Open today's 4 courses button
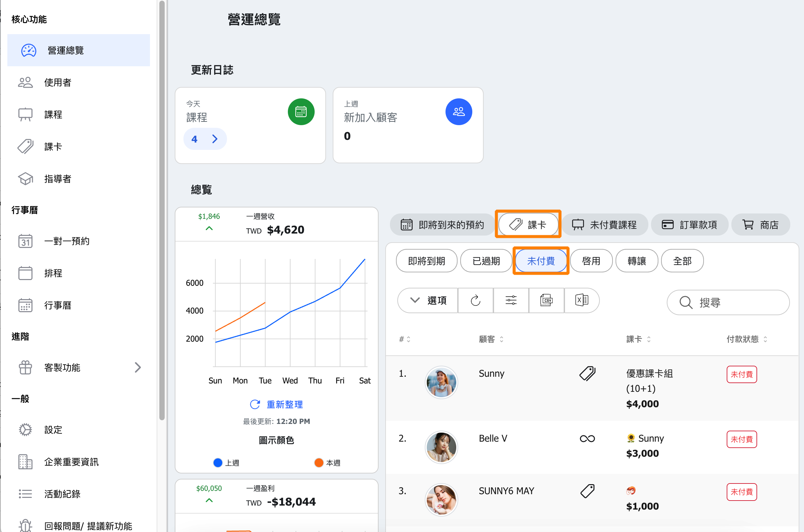 [205, 139]
